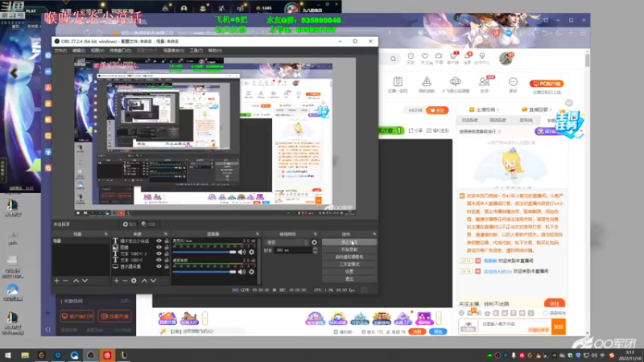Screen dimensions: 644x362
Task: Pop out the OBS Controls dock with its header icon
Action: point(374,234)
